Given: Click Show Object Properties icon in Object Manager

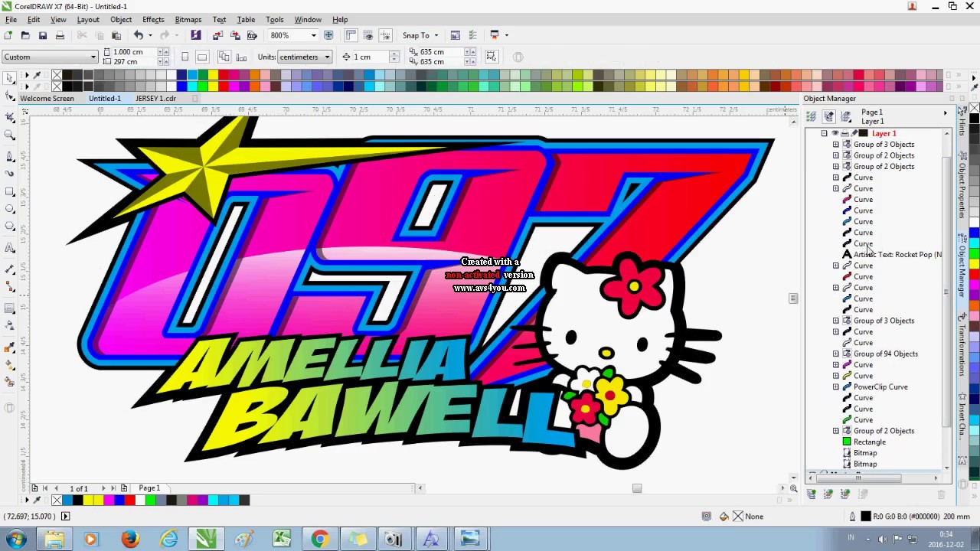Looking at the screenshot, I should click(x=812, y=116).
